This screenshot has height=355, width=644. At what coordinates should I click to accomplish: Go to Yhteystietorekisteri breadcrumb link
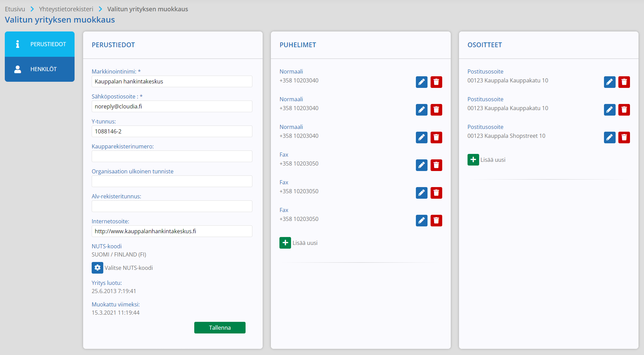tap(66, 9)
